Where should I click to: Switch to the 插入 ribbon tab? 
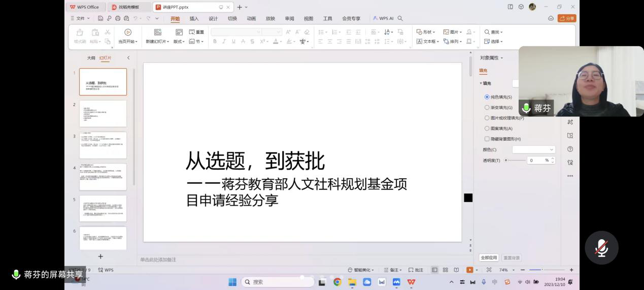pyautogui.click(x=194, y=19)
